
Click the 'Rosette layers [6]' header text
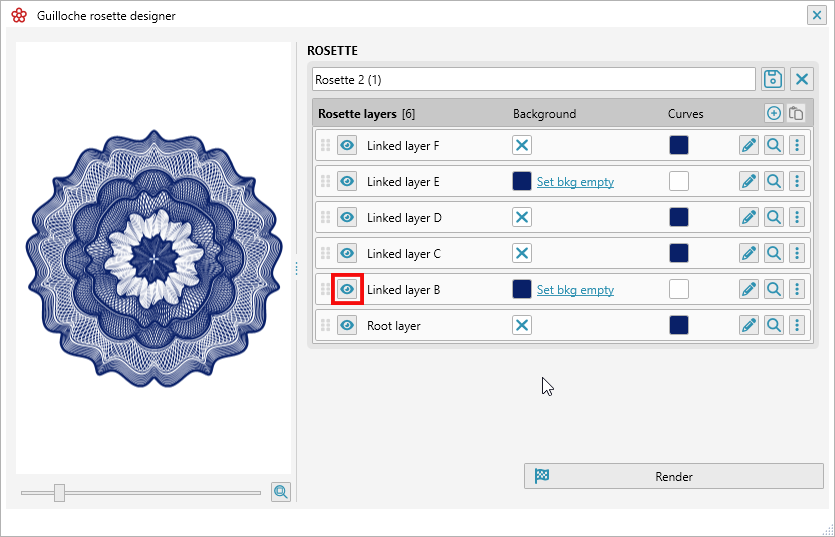click(x=366, y=113)
